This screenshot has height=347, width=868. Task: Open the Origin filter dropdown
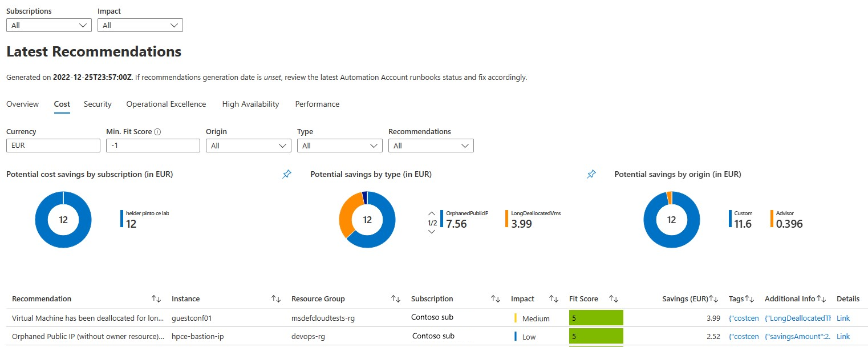click(x=248, y=145)
